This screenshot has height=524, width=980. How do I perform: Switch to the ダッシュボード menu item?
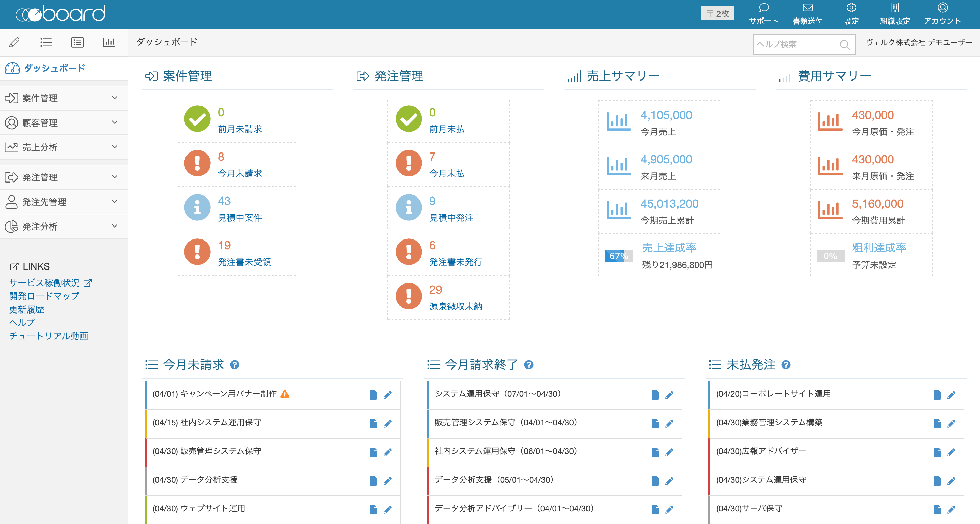pos(53,68)
